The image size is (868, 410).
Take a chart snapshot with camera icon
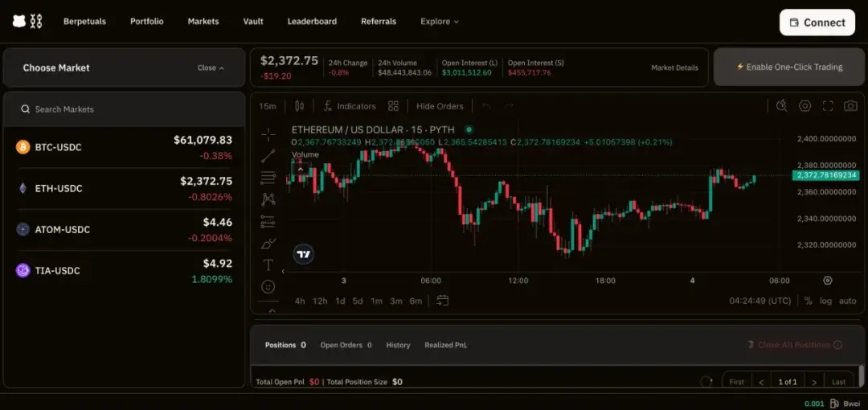(x=850, y=106)
